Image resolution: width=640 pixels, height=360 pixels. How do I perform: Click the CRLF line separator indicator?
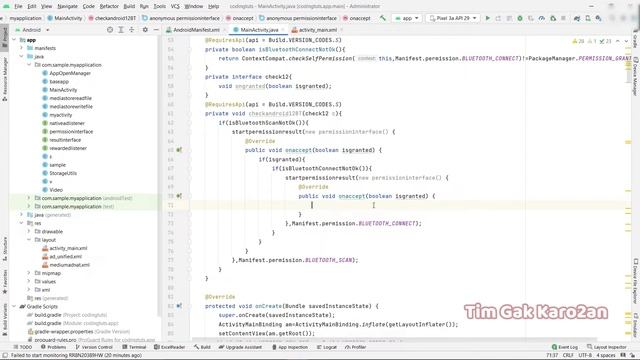coord(568,356)
